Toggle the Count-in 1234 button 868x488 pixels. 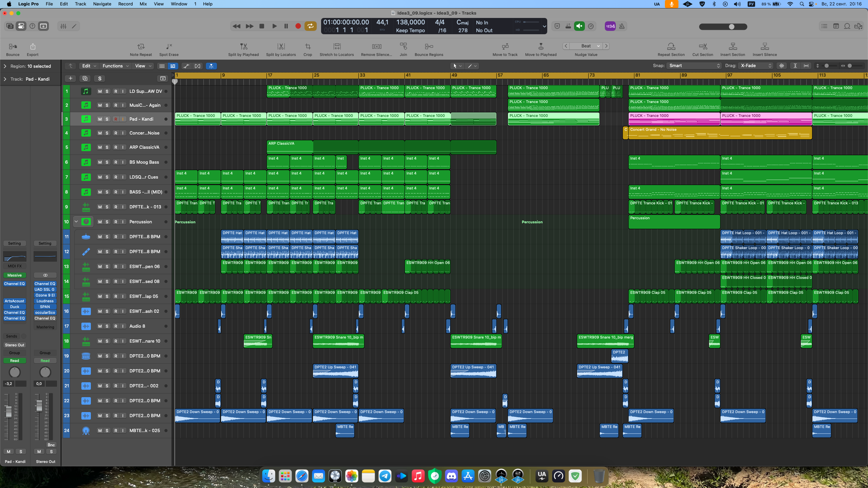[610, 26]
